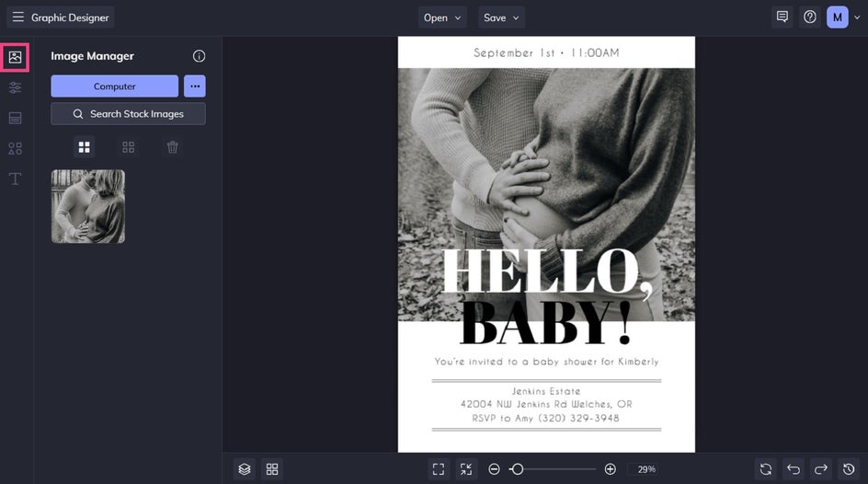This screenshot has height=484, width=868.
Task: Click the Image Manager panel heading
Action: (x=93, y=56)
